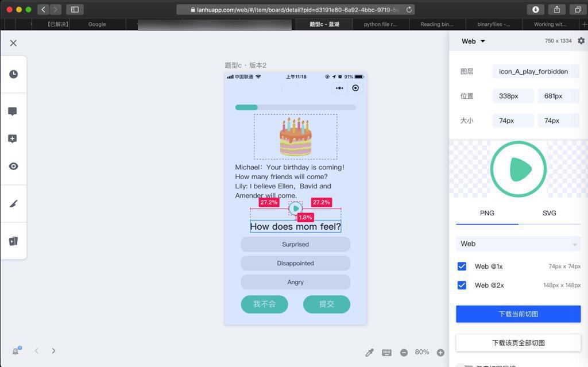This screenshot has width=588, height=367.
Task: Click the 80% zoom level value
Action: [422, 352]
